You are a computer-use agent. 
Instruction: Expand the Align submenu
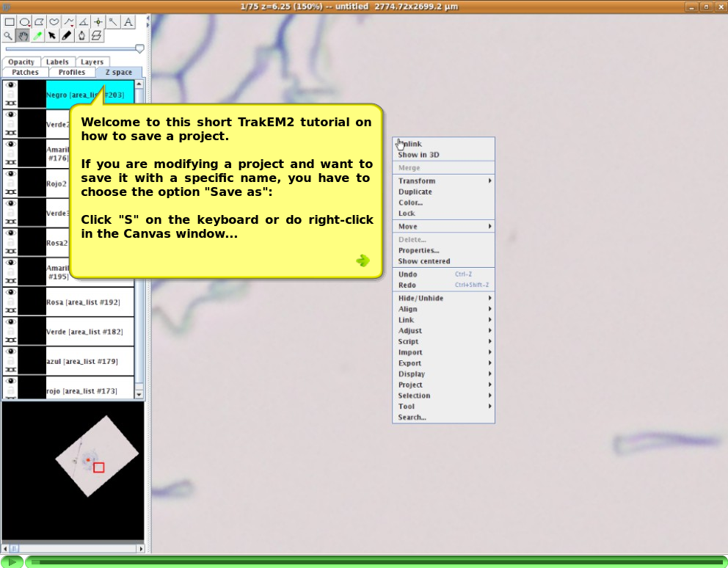[443, 309]
